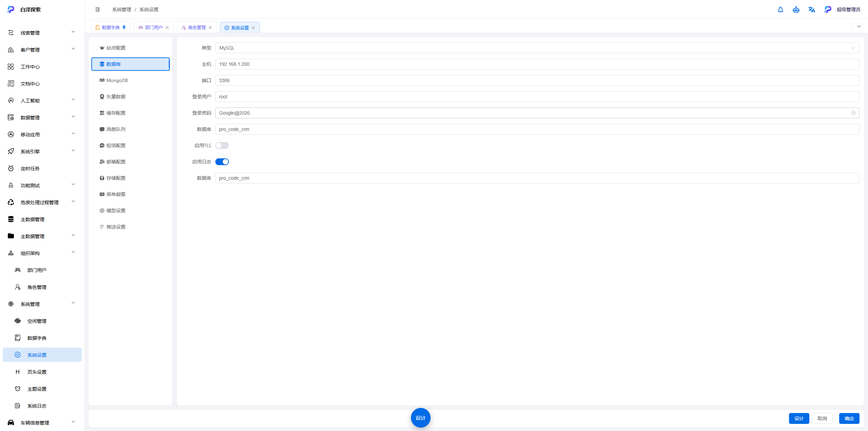Image resolution: width=868 pixels, height=431 pixels.
Task: Close the 部门用户 tab
Action: pyautogui.click(x=167, y=27)
